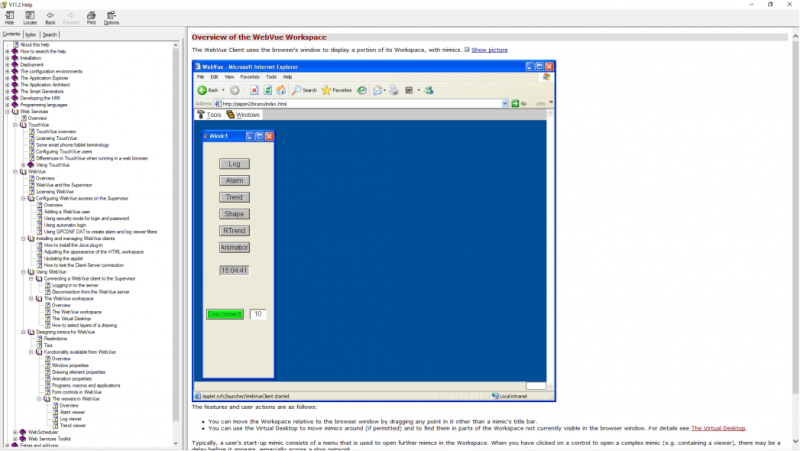This screenshot has width=800, height=451.
Task: Open How to install the Java plug-in
Action: click(73, 245)
